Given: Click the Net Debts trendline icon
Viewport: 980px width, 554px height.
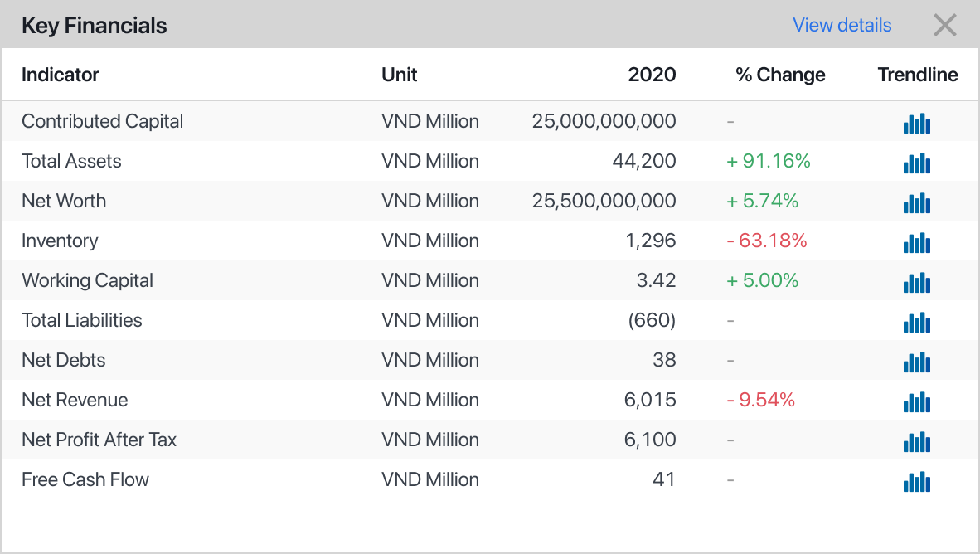Looking at the screenshot, I should (x=916, y=362).
